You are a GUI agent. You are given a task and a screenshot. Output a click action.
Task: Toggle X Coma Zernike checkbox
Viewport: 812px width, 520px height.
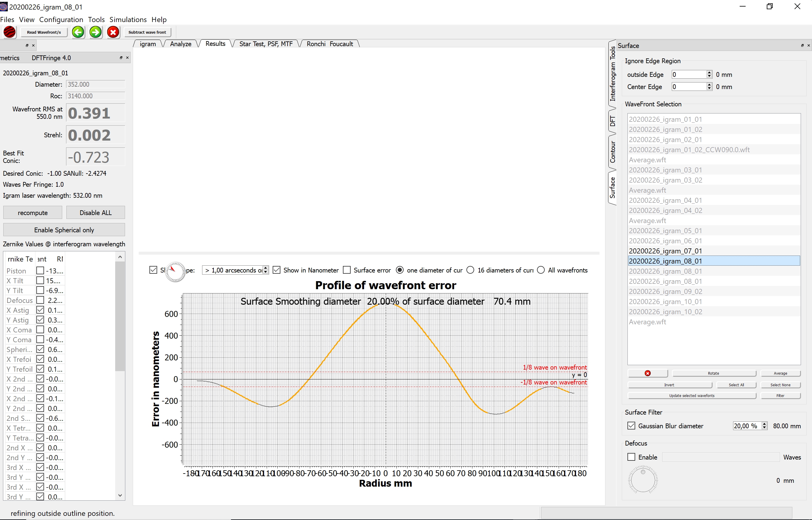click(x=40, y=330)
